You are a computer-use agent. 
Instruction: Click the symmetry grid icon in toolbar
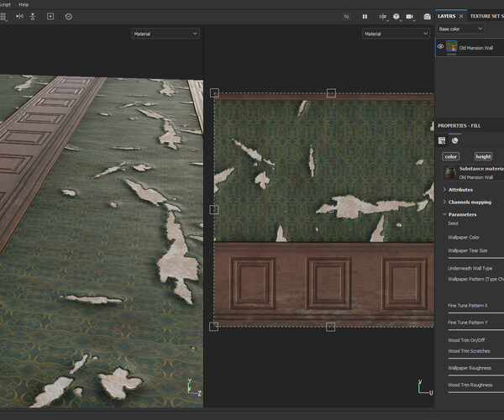(x=3, y=17)
